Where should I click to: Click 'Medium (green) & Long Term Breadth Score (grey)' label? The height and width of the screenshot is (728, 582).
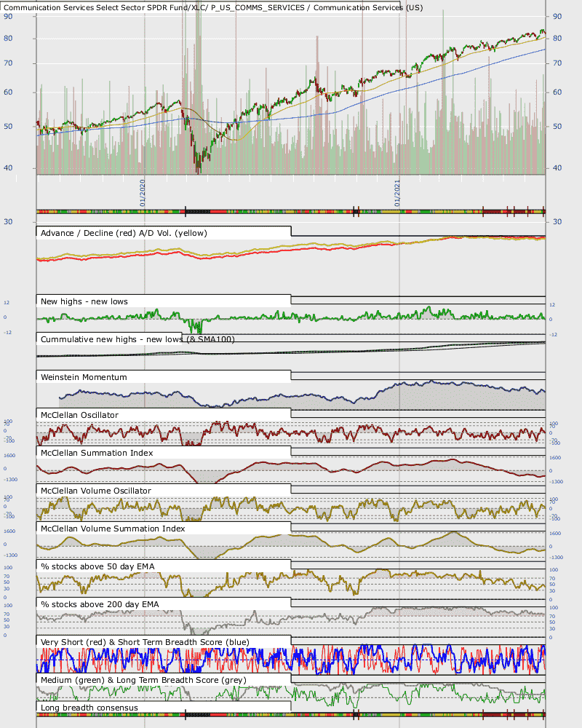(x=143, y=680)
